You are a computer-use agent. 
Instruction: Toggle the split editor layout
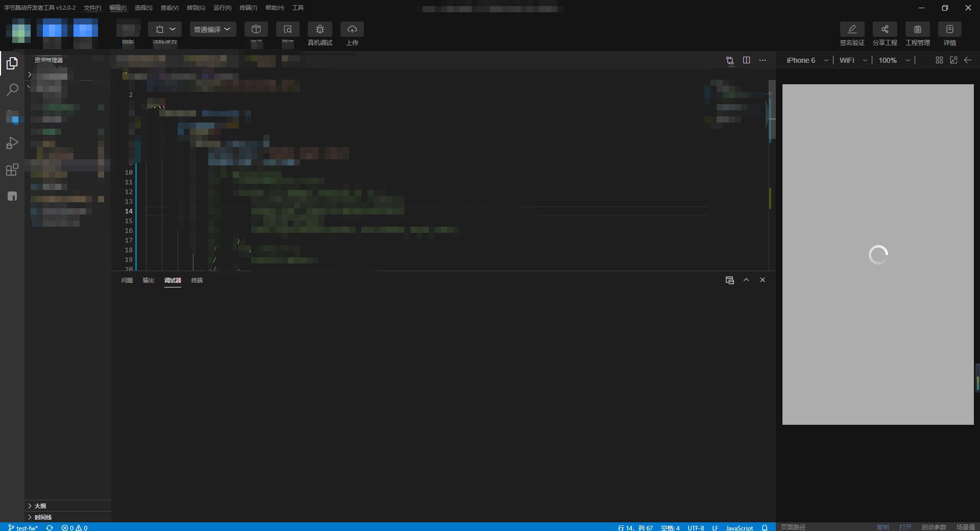(x=746, y=60)
